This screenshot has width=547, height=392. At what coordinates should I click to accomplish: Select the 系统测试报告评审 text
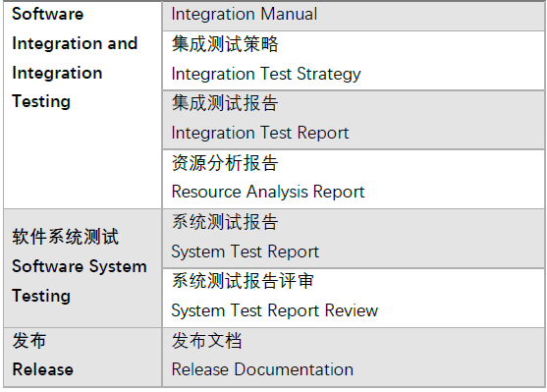pos(243,281)
